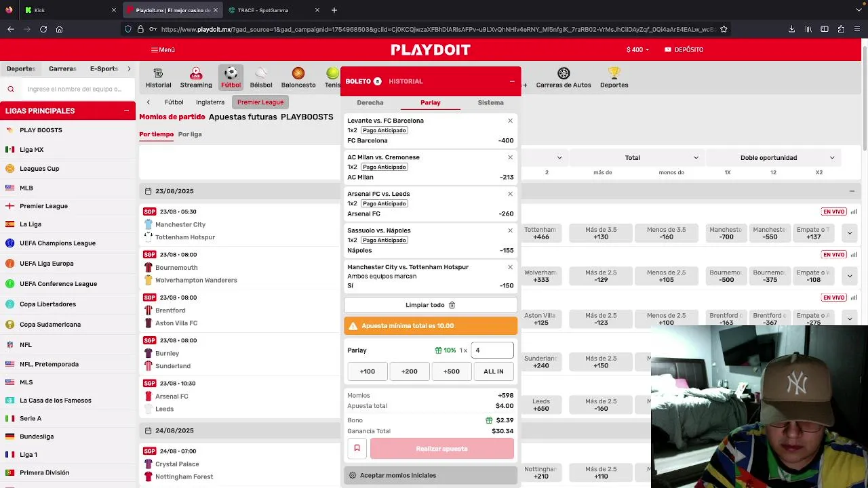Remove Manchester City vs. Tottenham selection
The image size is (868, 488).
tap(510, 267)
